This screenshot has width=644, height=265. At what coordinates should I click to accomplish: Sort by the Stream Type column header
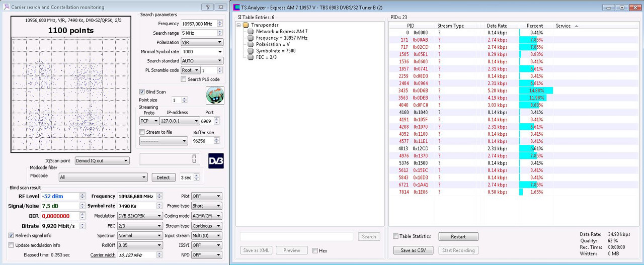click(451, 26)
